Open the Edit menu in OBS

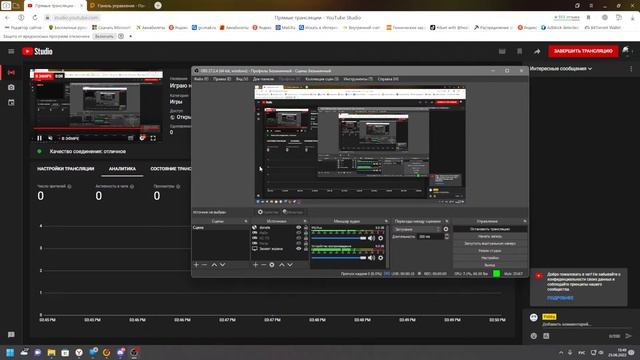(x=222, y=79)
